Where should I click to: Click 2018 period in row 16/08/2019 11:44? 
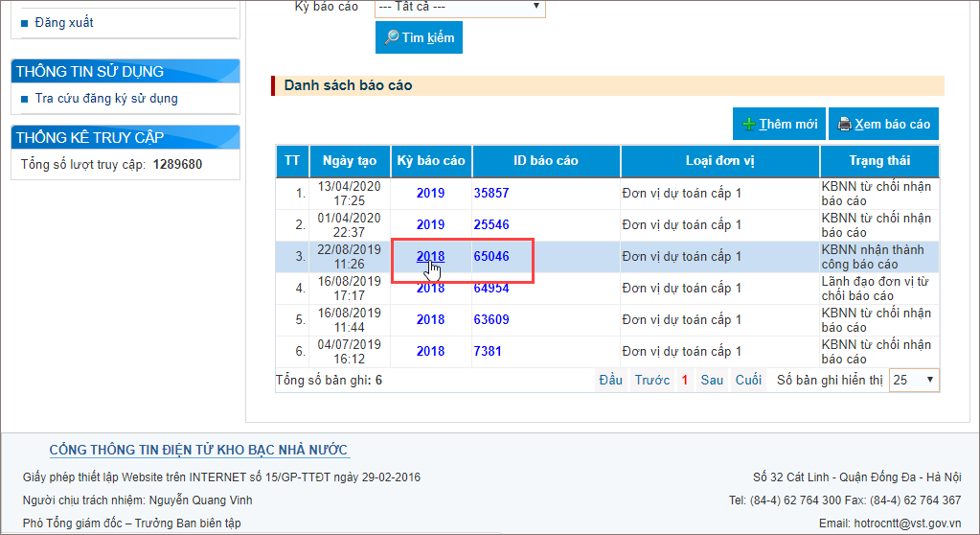(431, 319)
